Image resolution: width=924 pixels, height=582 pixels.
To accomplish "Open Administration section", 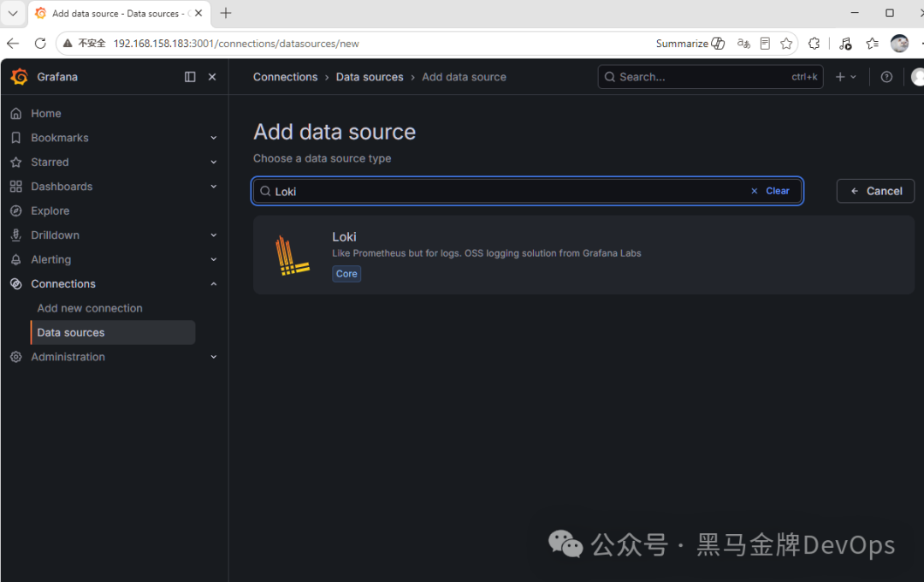I will (68, 357).
